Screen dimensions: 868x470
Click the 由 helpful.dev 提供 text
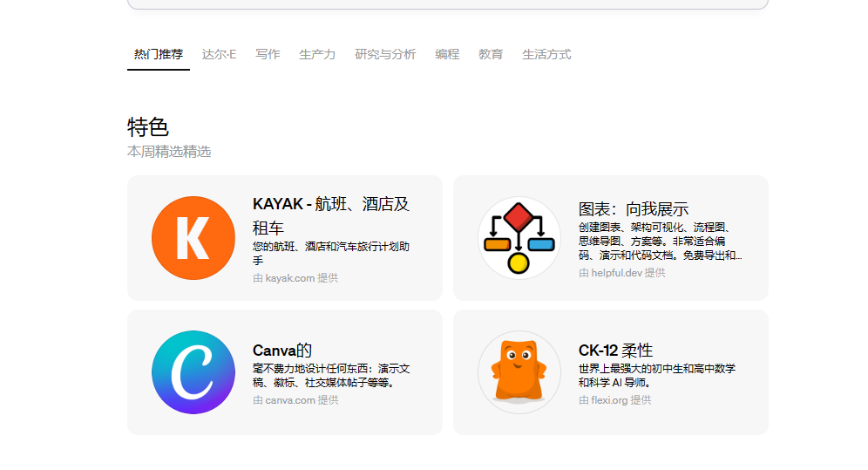(622, 273)
